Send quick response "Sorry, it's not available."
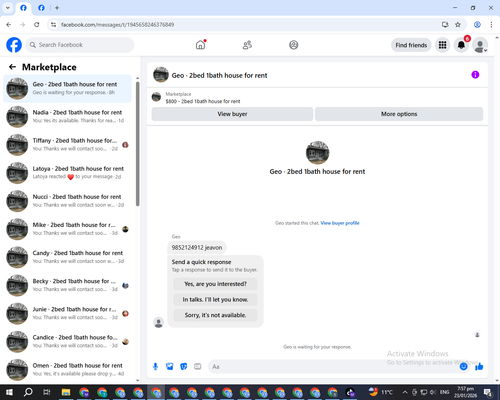This screenshot has width=500, height=400. pyautogui.click(x=215, y=315)
